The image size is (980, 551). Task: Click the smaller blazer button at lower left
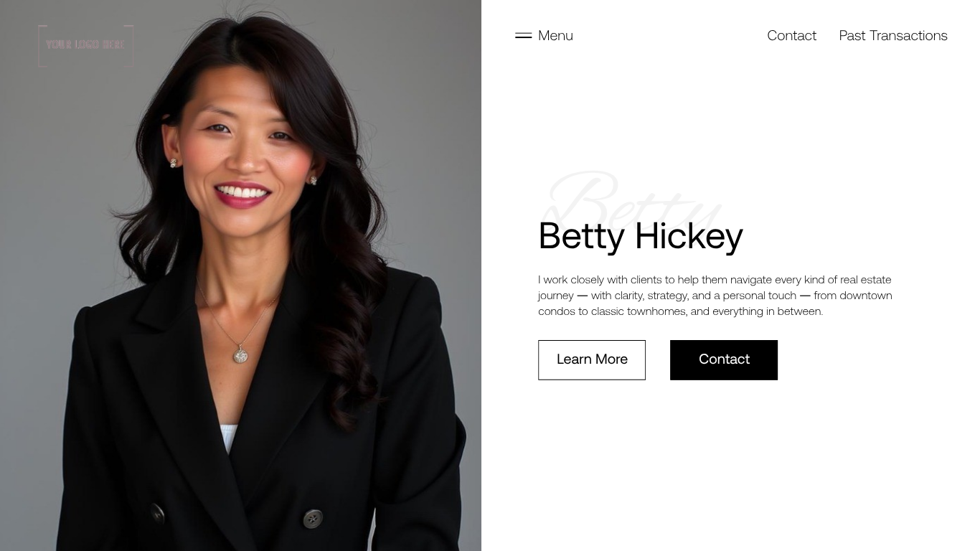pos(158,513)
